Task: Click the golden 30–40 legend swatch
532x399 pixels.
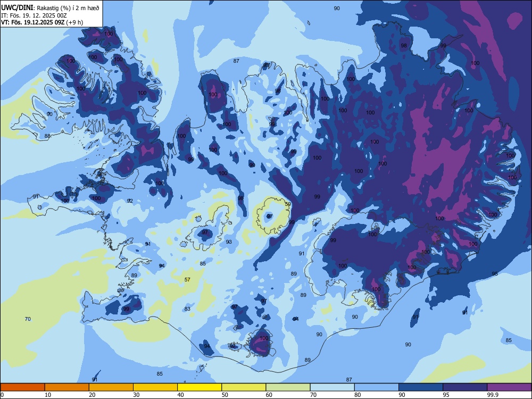Action: pos(155,387)
